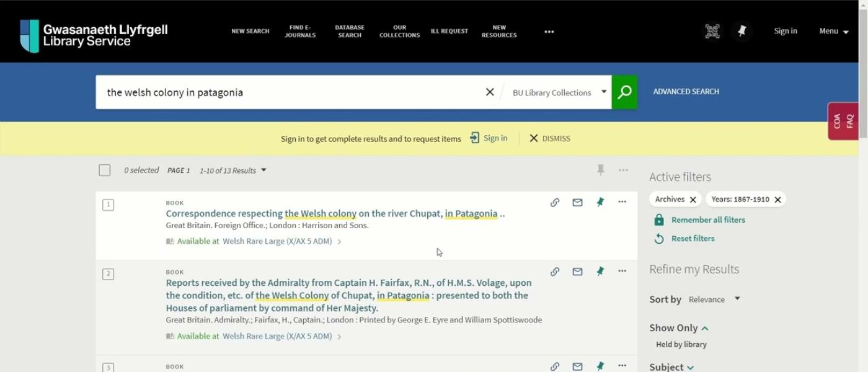This screenshot has height=372, width=868.
Task: Open the Sort by Relevance dropdown
Action: click(714, 299)
